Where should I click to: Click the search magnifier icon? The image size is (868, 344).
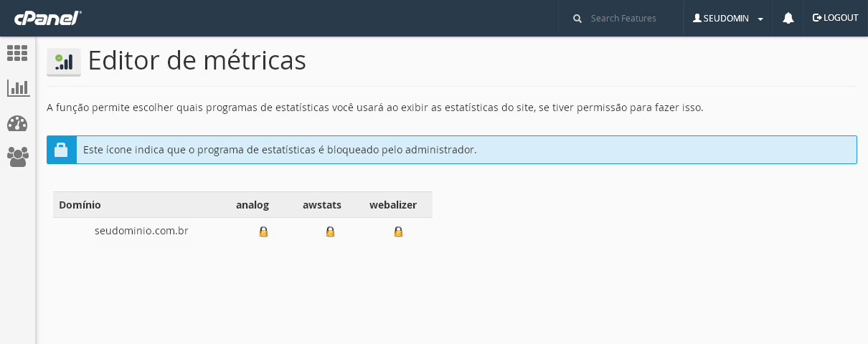point(577,19)
